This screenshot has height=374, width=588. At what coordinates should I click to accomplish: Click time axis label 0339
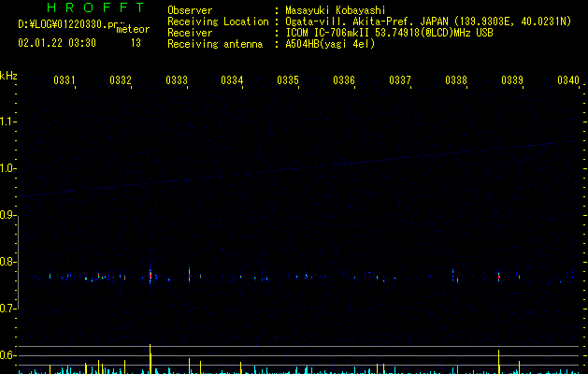(512, 80)
